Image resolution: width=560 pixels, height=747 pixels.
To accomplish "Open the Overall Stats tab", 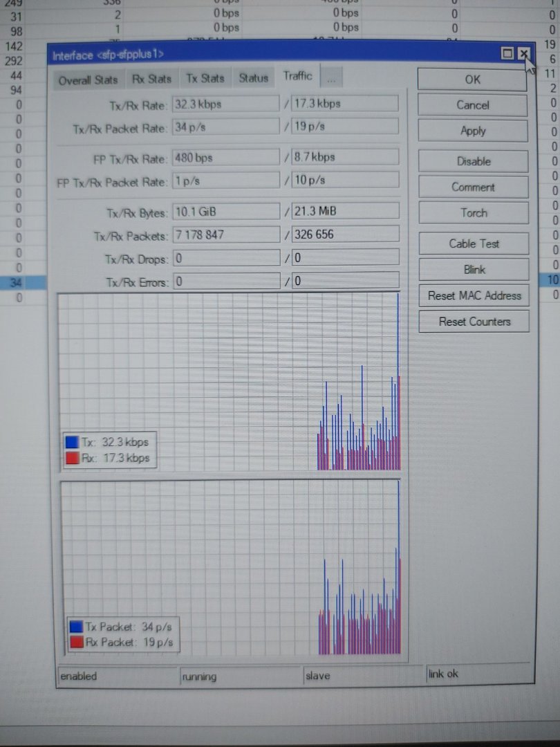I will pos(88,80).
